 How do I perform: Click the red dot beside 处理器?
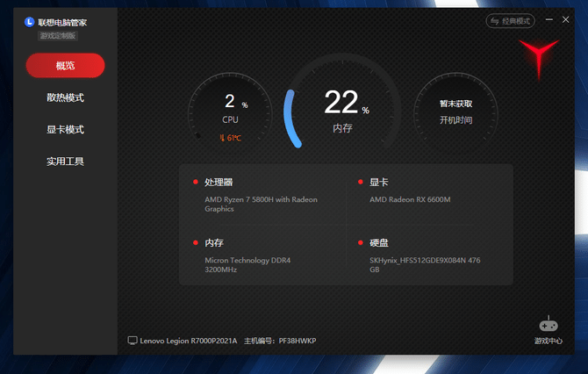[196, 182]
